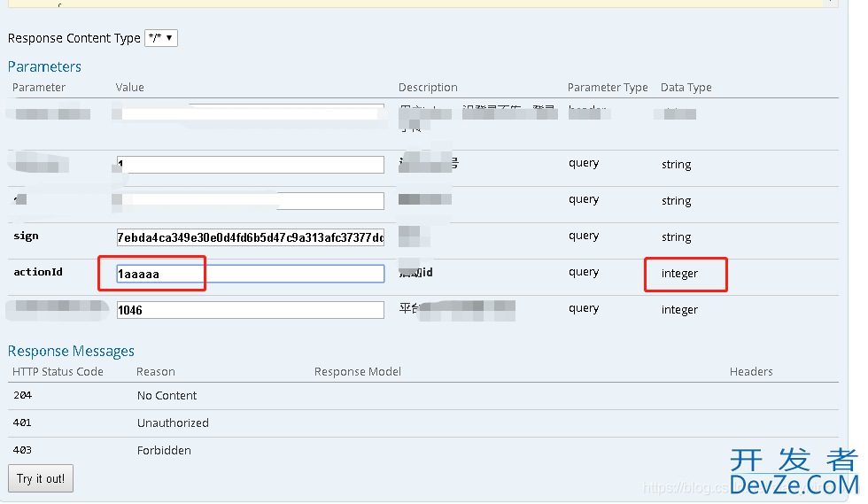
Task: Click the No Content reason text
Action: click(x=167, y=395)
